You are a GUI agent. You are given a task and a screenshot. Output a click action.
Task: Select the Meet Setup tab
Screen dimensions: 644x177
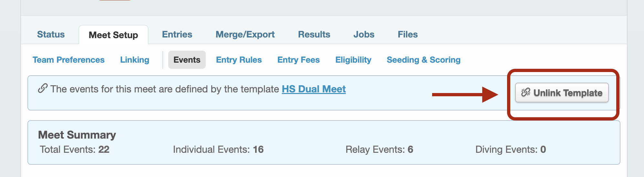[x=113, y=35]
